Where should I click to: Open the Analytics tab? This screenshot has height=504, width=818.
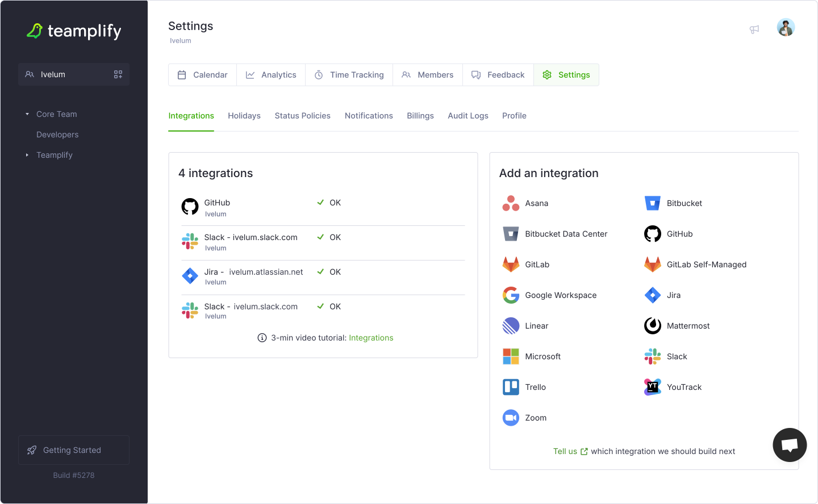point(271,75)
